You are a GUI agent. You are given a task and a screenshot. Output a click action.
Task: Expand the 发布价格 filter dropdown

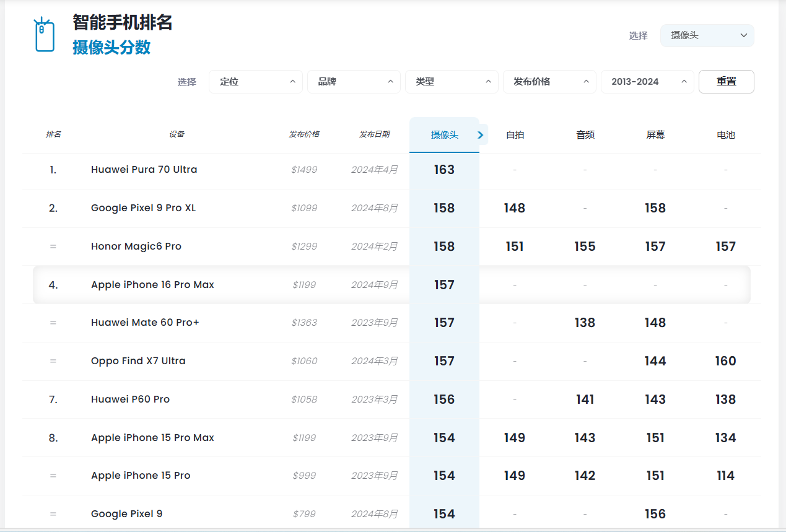(x=549, y=82)
